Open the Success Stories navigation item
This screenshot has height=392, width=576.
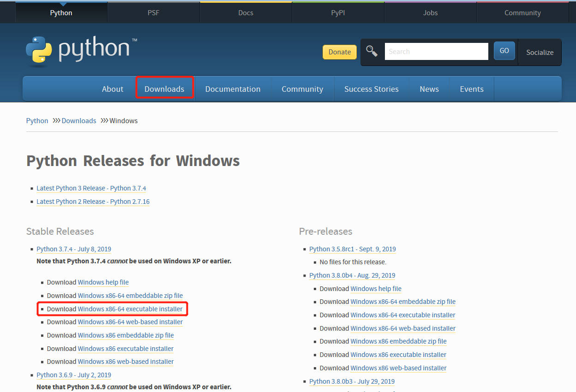coord(371,89)
